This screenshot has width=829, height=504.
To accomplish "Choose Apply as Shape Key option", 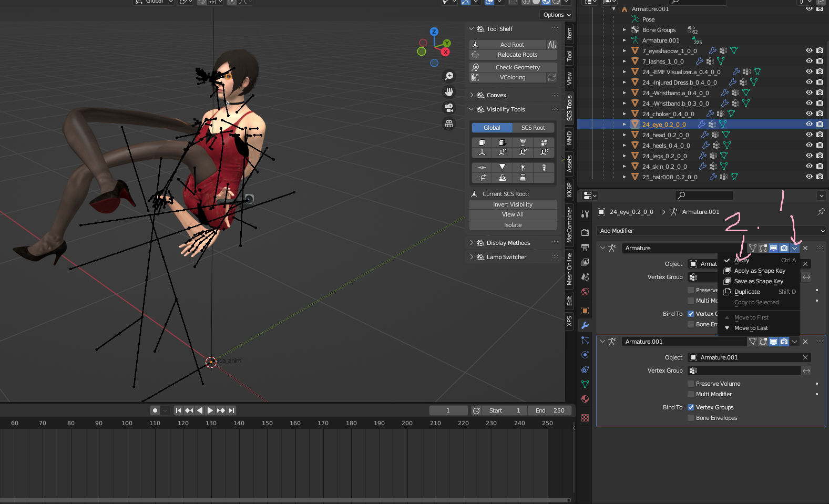I will tap(760, 271).
